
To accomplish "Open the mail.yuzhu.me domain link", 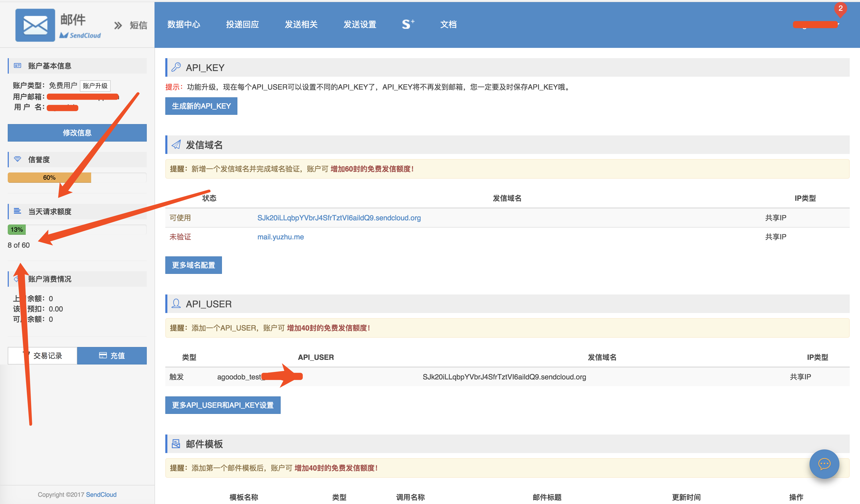I will [280, 237].
